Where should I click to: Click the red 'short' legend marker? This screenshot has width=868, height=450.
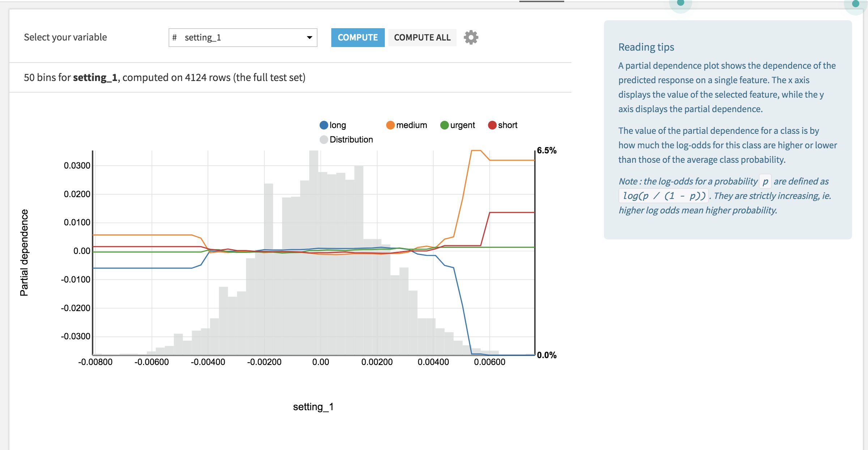(x=492, y=125)
